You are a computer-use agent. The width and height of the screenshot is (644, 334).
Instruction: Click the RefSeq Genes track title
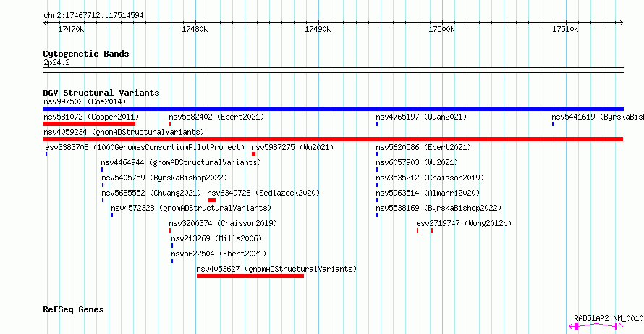[x=73, y=309]
